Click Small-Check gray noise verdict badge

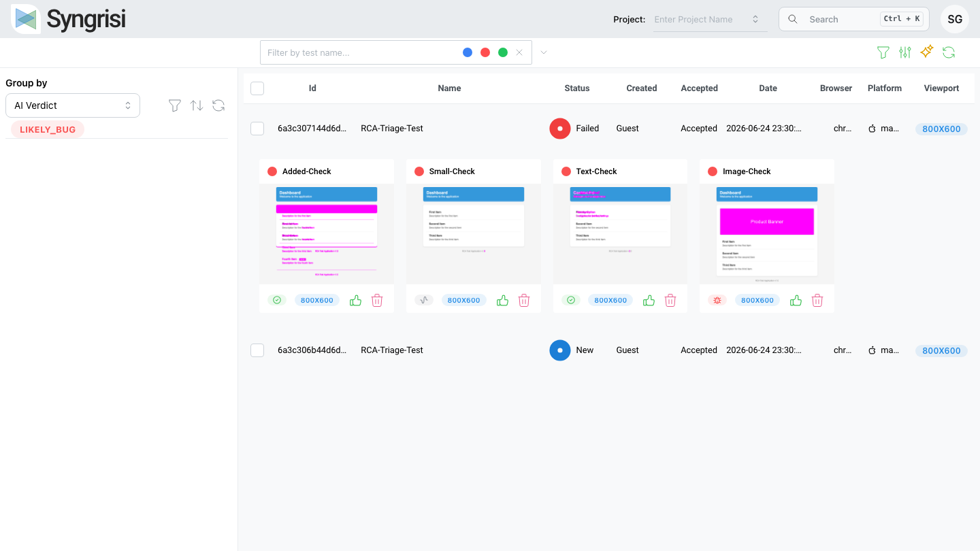click(x=424, y=300)
